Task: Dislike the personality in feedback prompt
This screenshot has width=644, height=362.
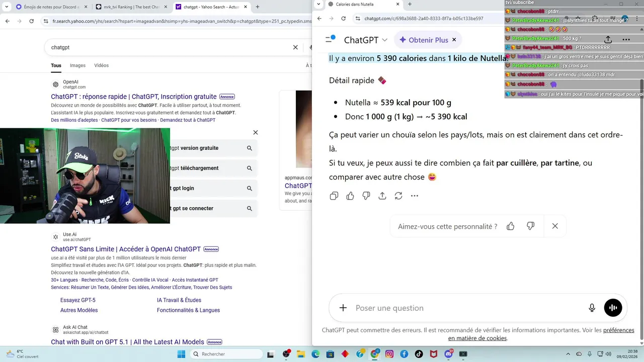Action: [530, 226]
